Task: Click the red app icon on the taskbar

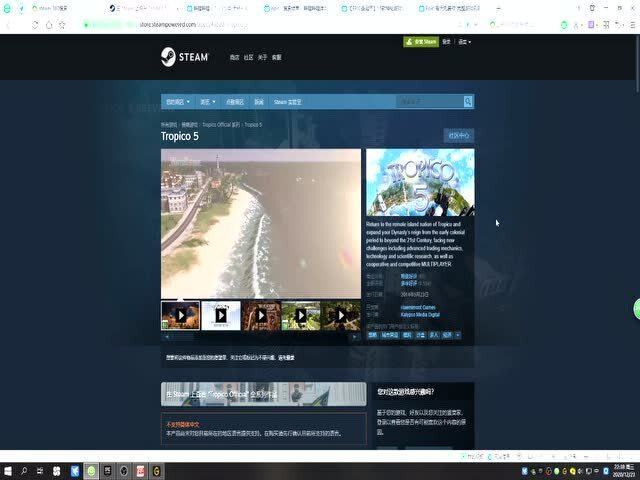Action: 140,471
